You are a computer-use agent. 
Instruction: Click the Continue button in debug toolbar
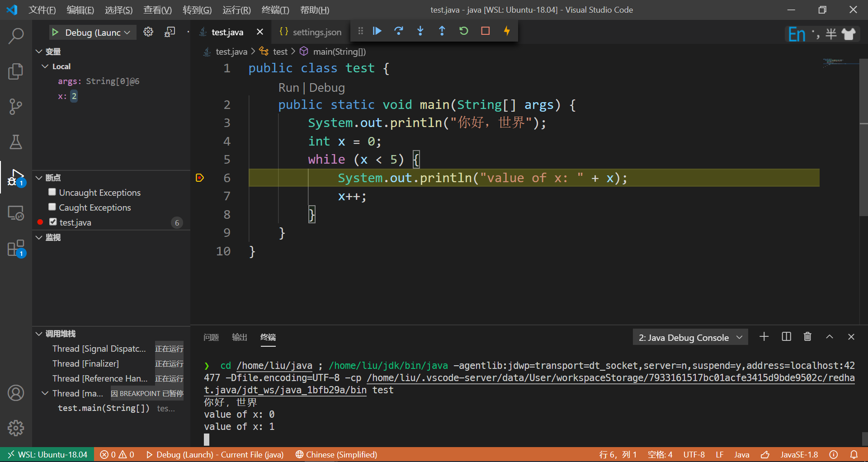coord(377,31)
